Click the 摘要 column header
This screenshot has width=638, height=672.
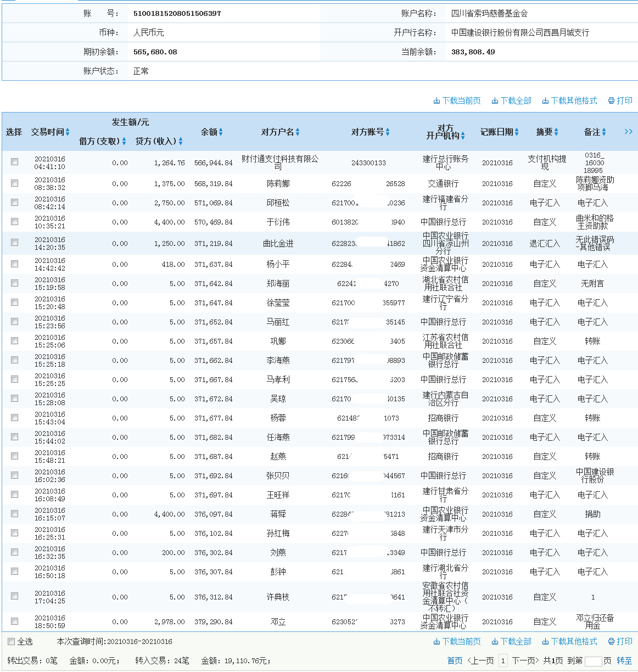(x=544, y=132)
